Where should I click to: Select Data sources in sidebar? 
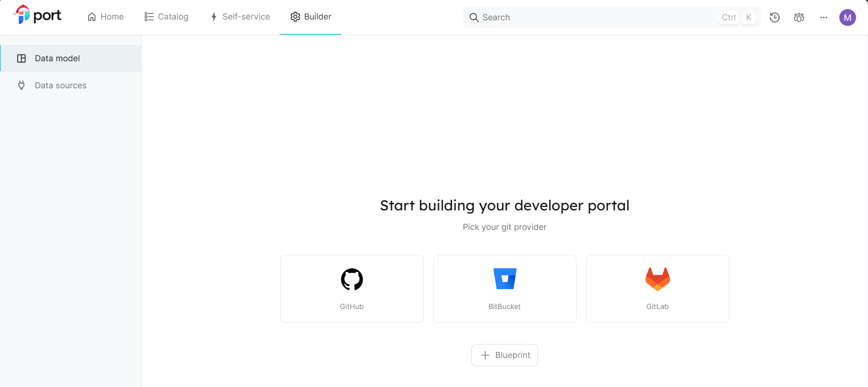coord(61,86)
